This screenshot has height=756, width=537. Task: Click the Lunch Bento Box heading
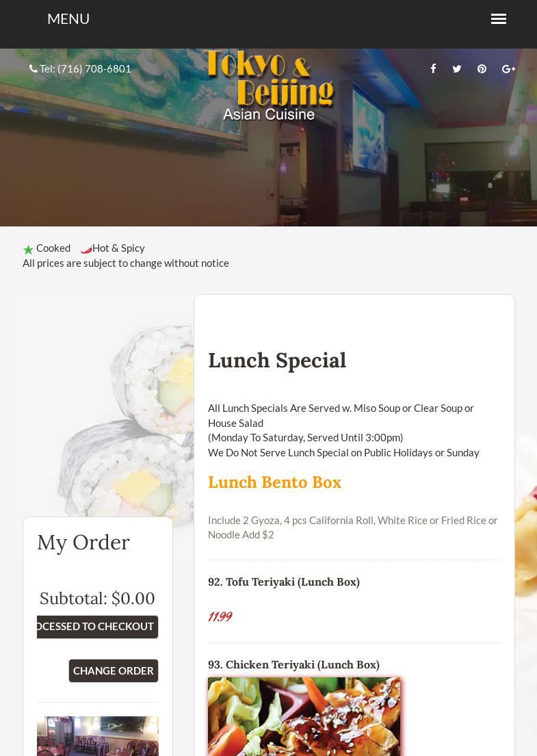tap(274, 482)
